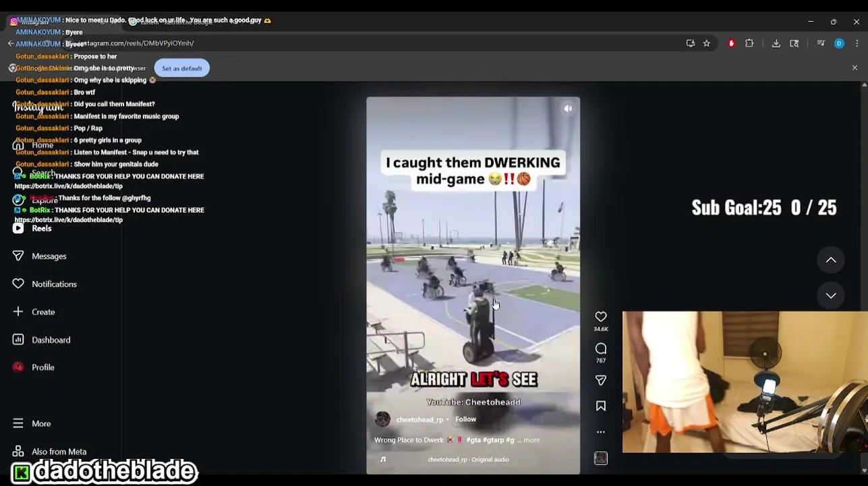Click the music note icon on the reel
The image size is (868, 486).
coord(382,460)
